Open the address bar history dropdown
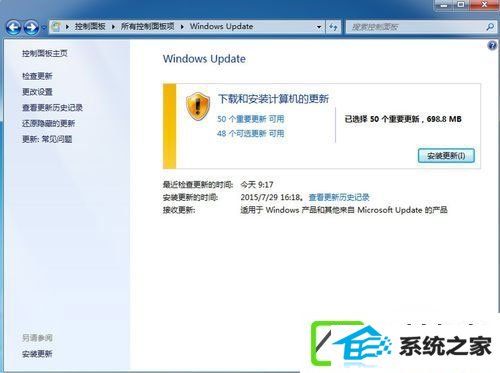Screen dimensions: 500x373 (319, 27)
